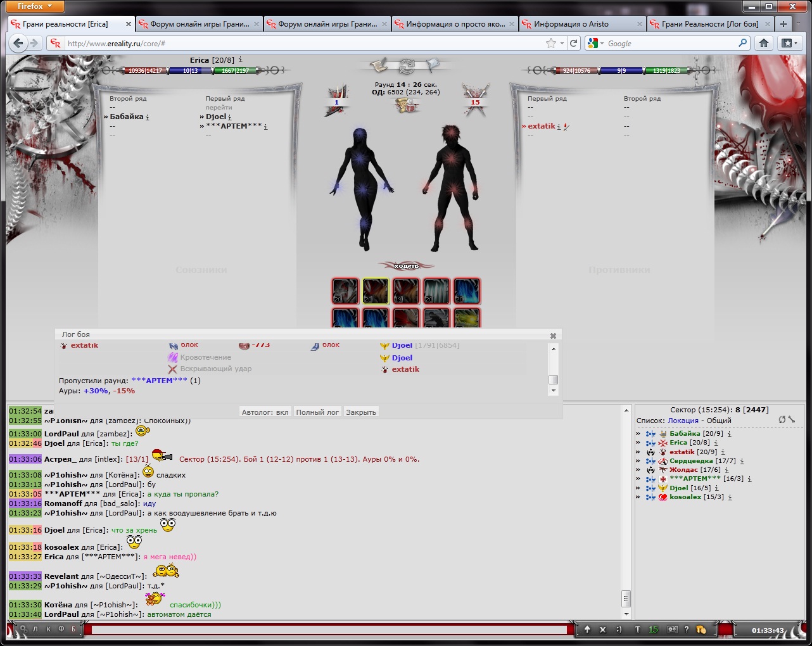Toggle the Ф chat filter button
This screenshot has width=812, height=646.
(x=61, y=630)
